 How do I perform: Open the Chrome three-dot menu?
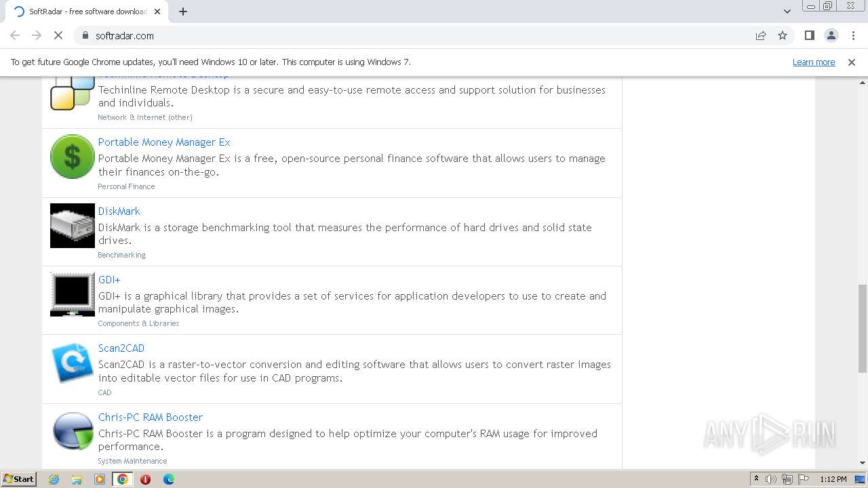[852, 35]
